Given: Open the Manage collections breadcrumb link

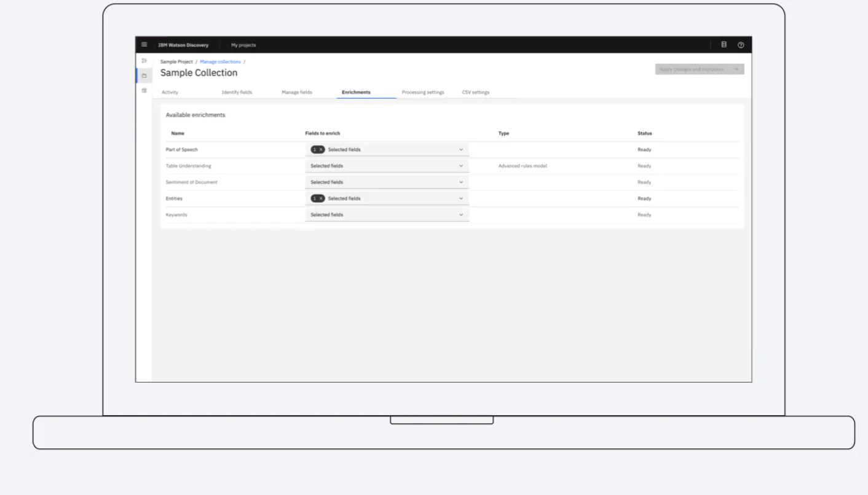Looking at the screenshot, I should coord(220,61).
